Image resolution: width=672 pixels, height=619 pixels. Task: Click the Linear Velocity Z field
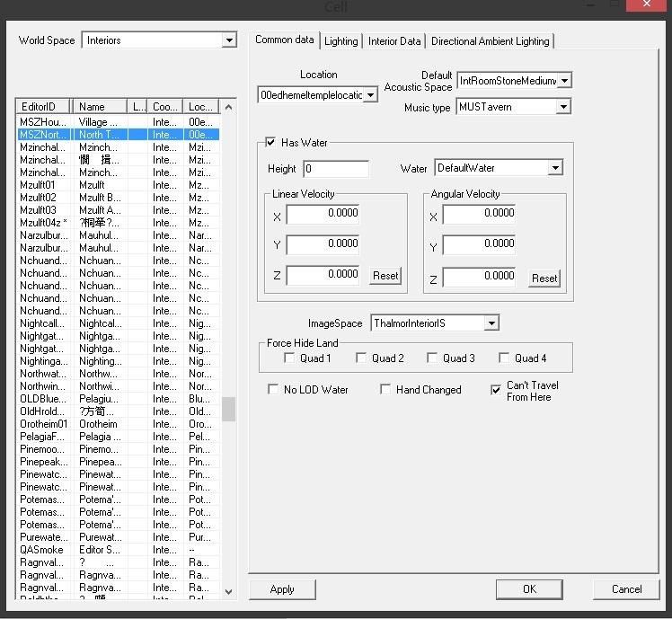(323, 274)
